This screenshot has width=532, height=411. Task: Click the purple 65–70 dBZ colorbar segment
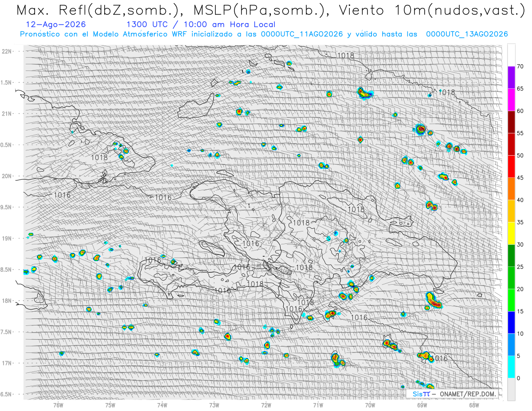tap(511, 78)
